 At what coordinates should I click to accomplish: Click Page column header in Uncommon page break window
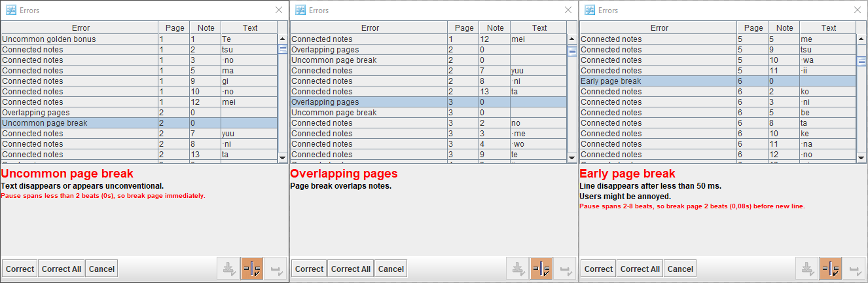(x=174, y=28)
